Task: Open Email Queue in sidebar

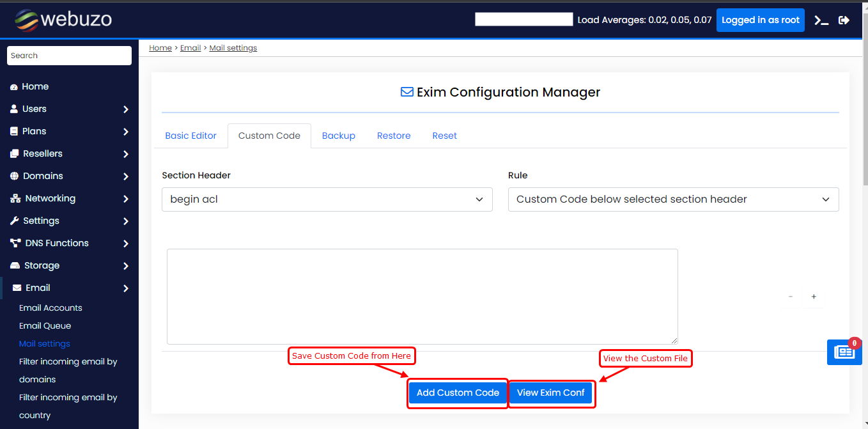Action: click(45, 326)
